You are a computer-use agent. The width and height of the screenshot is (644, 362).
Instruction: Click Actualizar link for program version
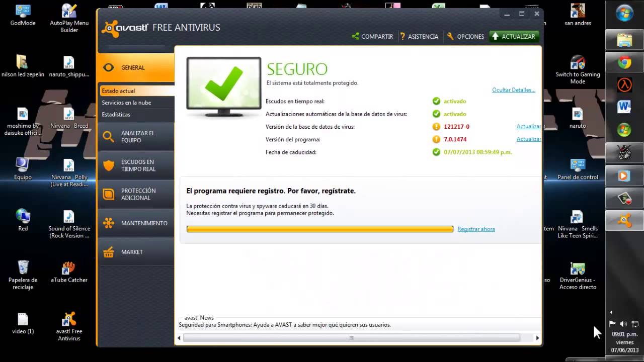(528, 139)
